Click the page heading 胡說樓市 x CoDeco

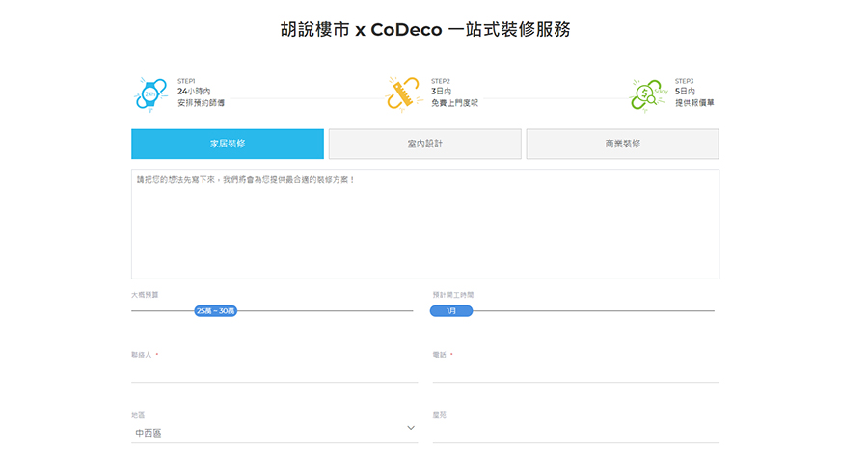(x=425, y=29)
